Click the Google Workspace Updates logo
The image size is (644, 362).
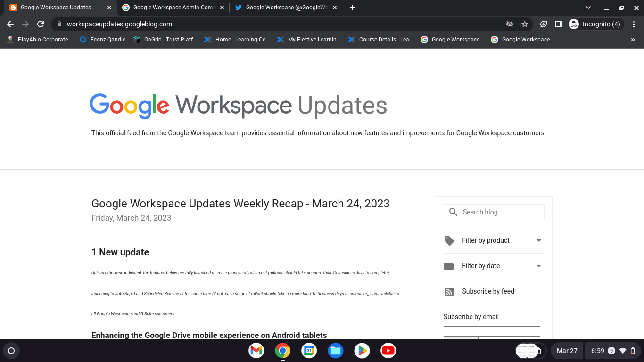(x=238, y=106)
